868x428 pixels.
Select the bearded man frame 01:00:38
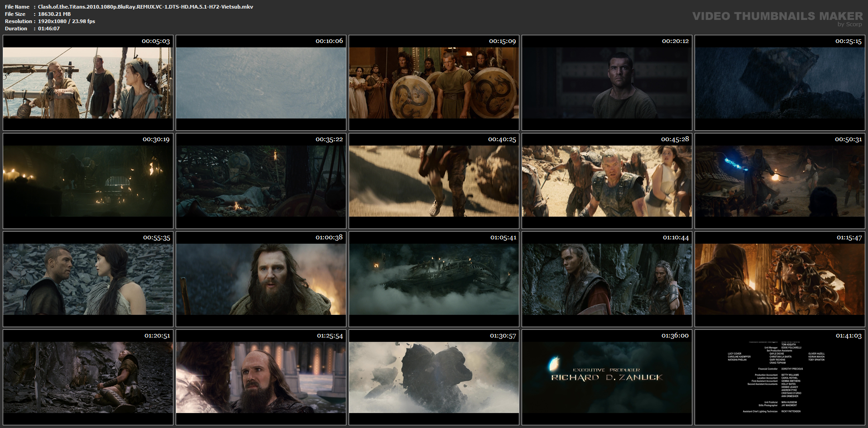(x=261, y=279)
